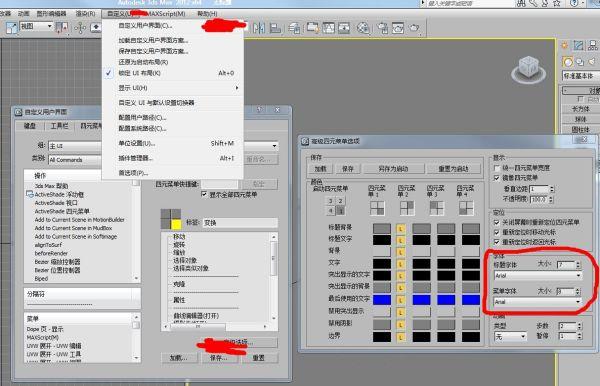Toggle 关闭屏幕时重新定位四元菜单 checkbox
The width and height of the screenshot is (600, 386).
click(x=497, y=222)
